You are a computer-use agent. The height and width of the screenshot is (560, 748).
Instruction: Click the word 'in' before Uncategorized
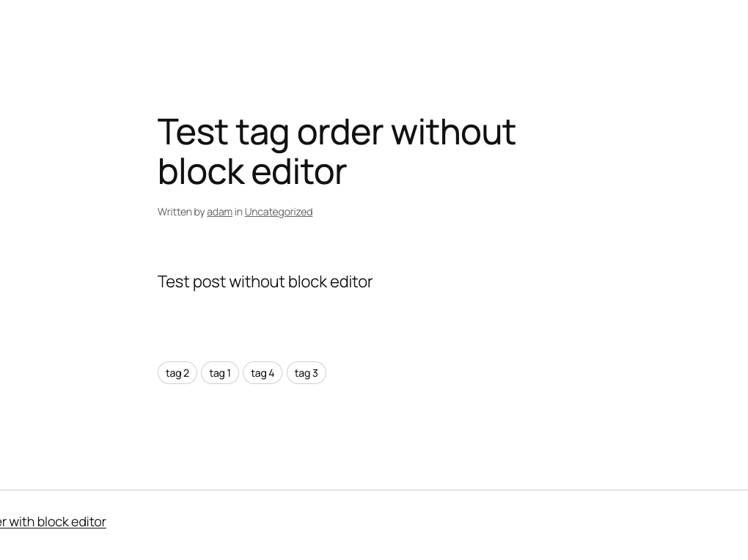tap(238, 212)
